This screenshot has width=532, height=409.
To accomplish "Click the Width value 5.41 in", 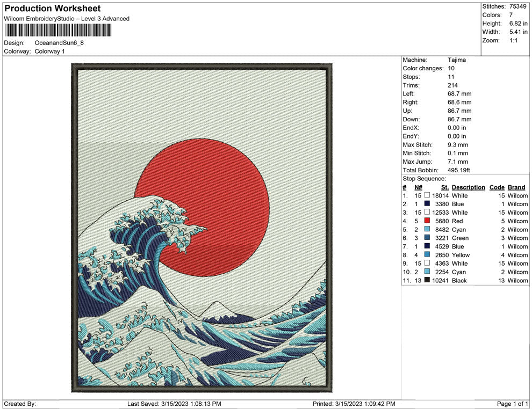I will pos(519,32).
